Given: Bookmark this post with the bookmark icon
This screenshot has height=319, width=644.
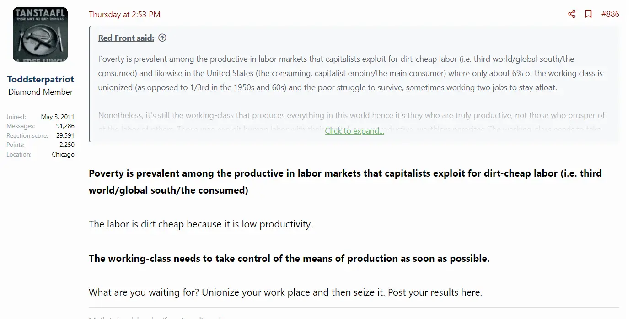Looking at the screenshot, I should click(x=589, y=14).
